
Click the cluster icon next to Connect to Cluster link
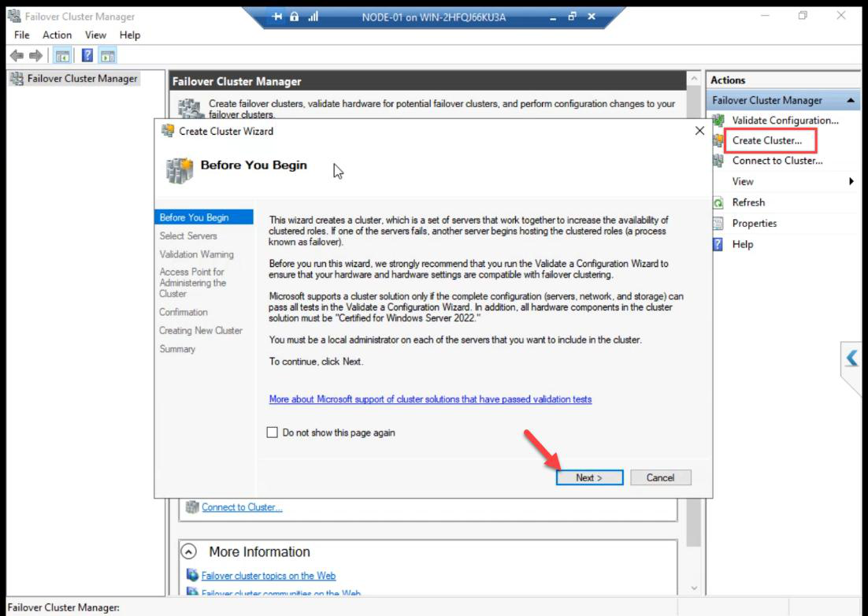click(x=192, y=507)
